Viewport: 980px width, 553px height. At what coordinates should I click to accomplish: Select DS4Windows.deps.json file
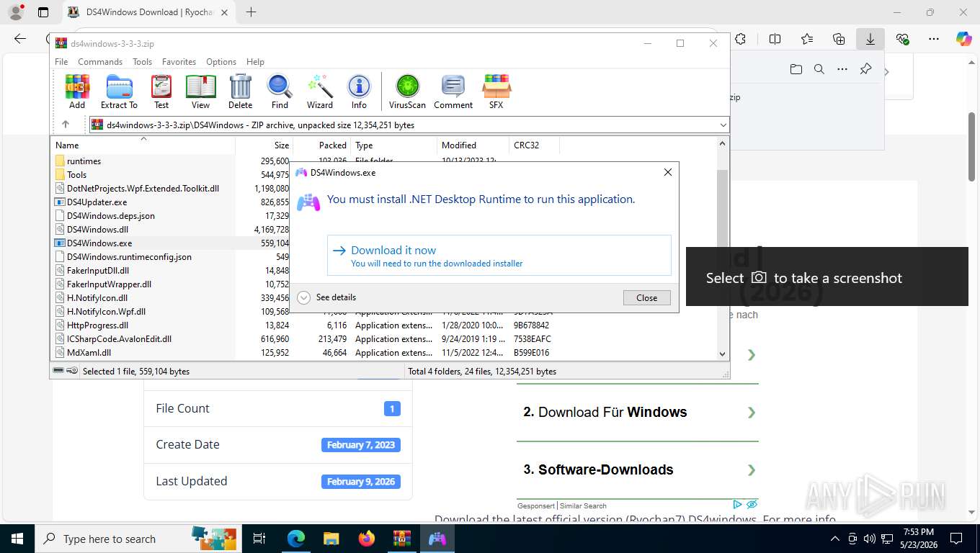pos(110,216)
